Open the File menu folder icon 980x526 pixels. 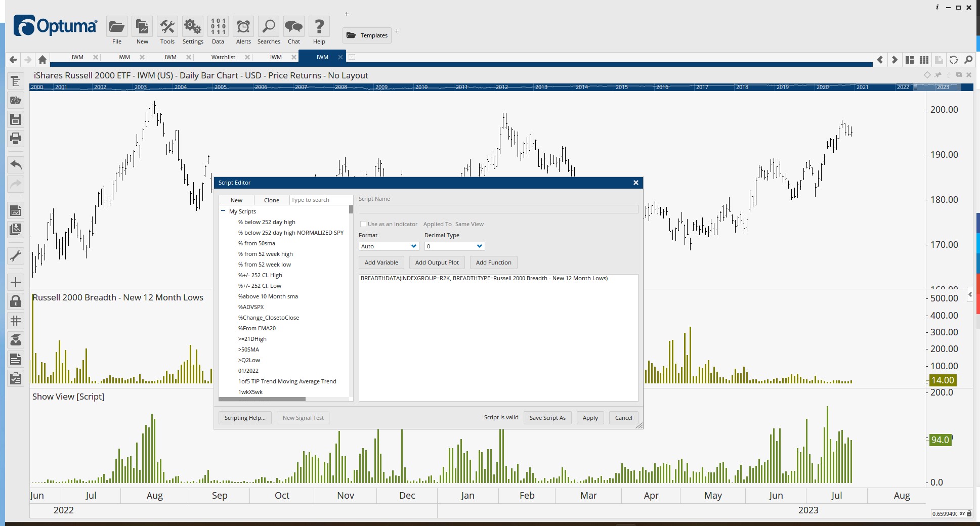[117, 27]
